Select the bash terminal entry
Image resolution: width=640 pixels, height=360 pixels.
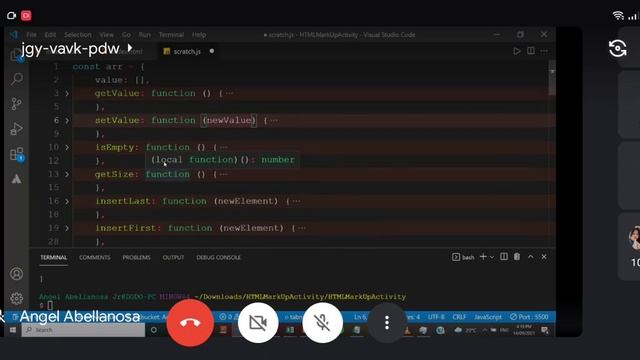(x=463, y=257)
